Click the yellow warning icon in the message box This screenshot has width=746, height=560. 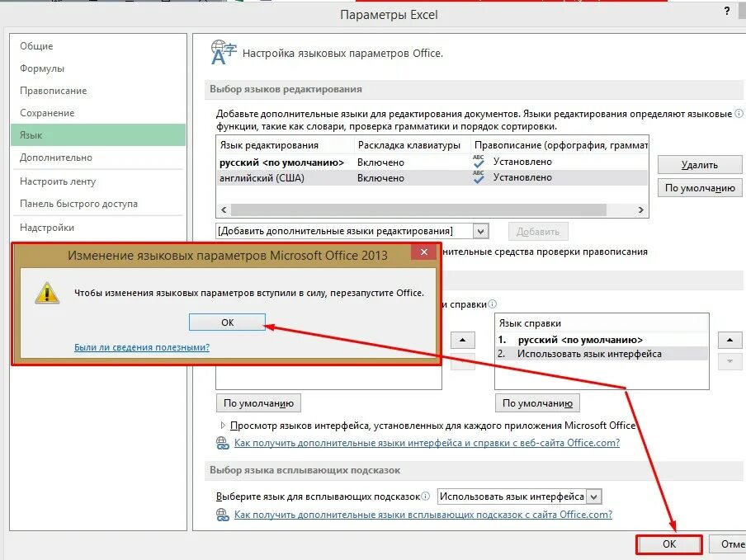(x=47, y=293)
